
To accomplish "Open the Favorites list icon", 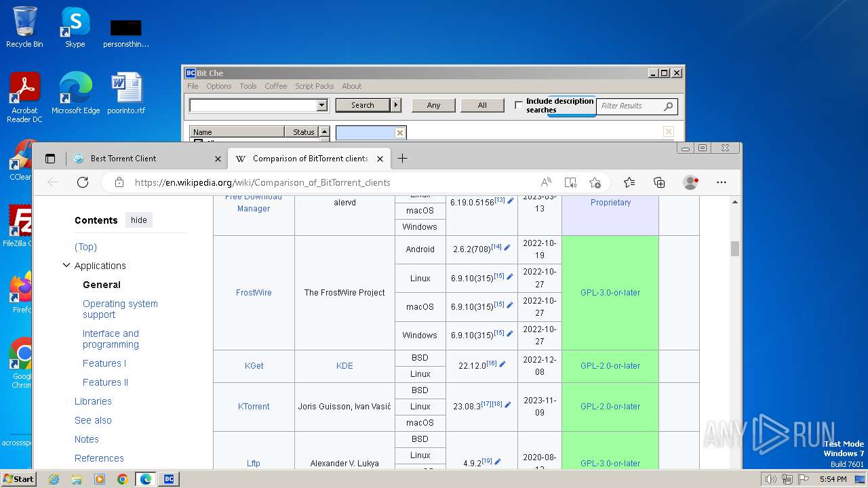I will pyautogui.click(x=629, y=182).
